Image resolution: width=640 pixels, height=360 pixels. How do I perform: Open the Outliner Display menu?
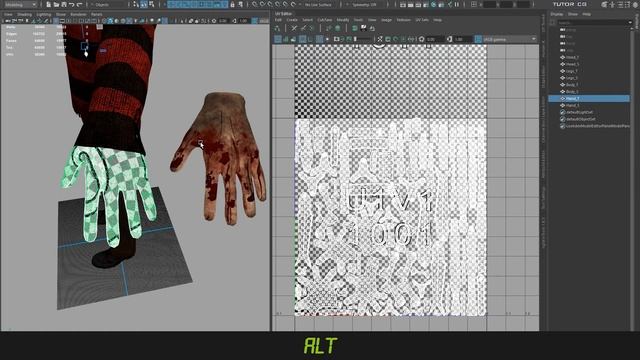[557, 14]
